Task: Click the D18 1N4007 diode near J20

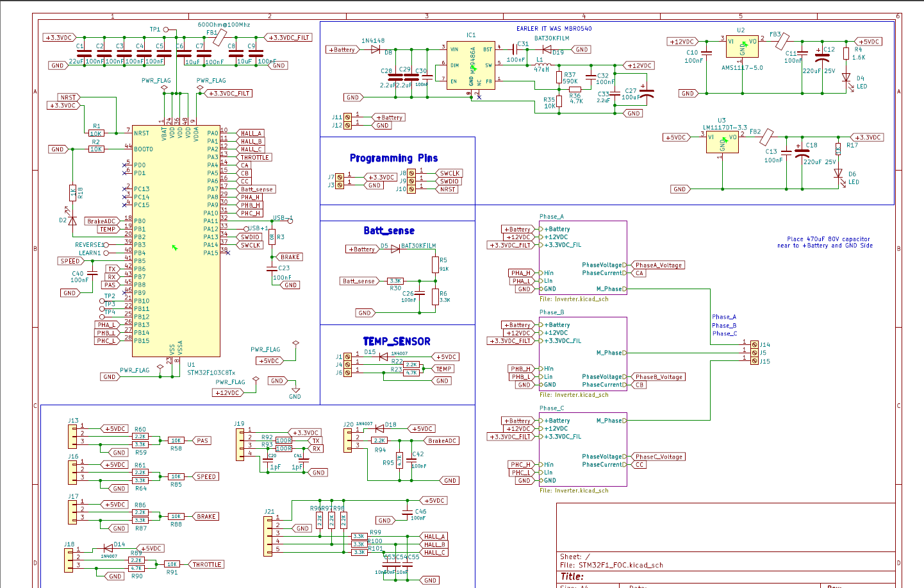Action: click(x=380, y=428)
